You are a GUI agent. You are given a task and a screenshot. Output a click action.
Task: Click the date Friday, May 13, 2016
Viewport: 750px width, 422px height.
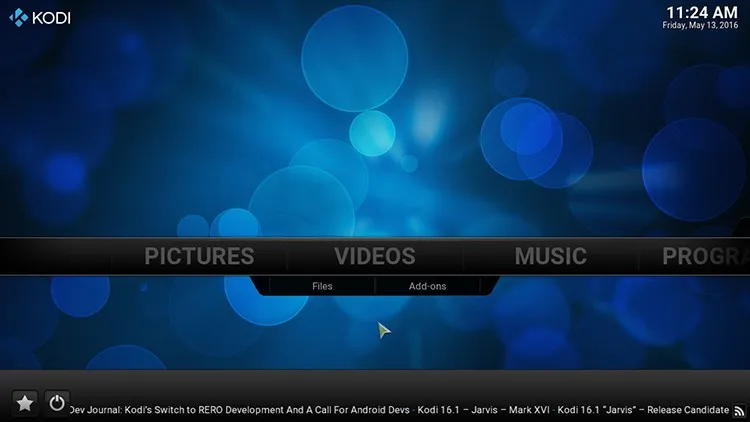(700, 25)
